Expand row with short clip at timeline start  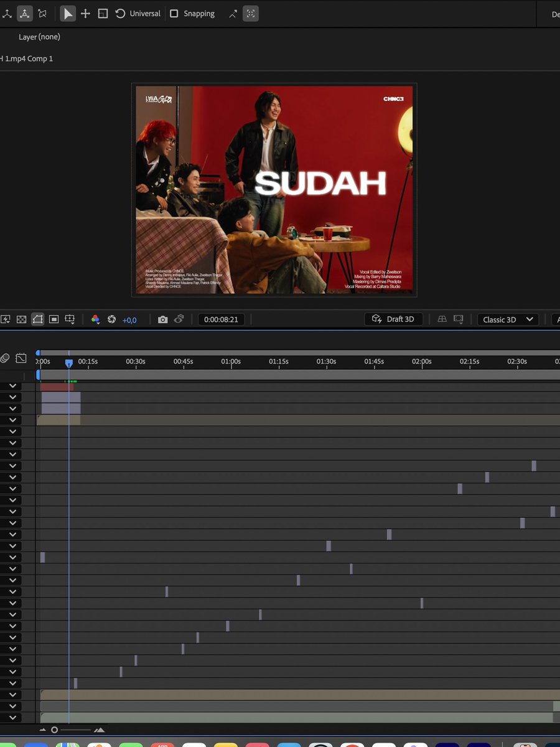12,557
